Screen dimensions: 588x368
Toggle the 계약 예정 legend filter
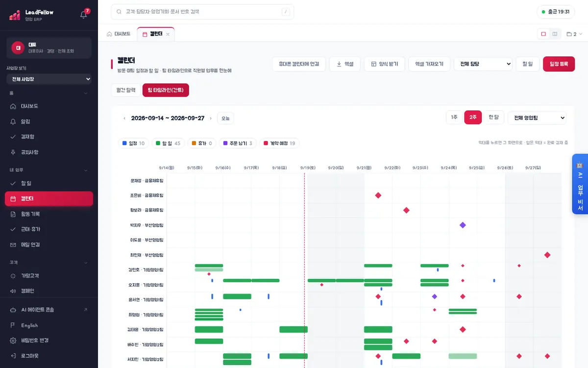coord(279,143)
